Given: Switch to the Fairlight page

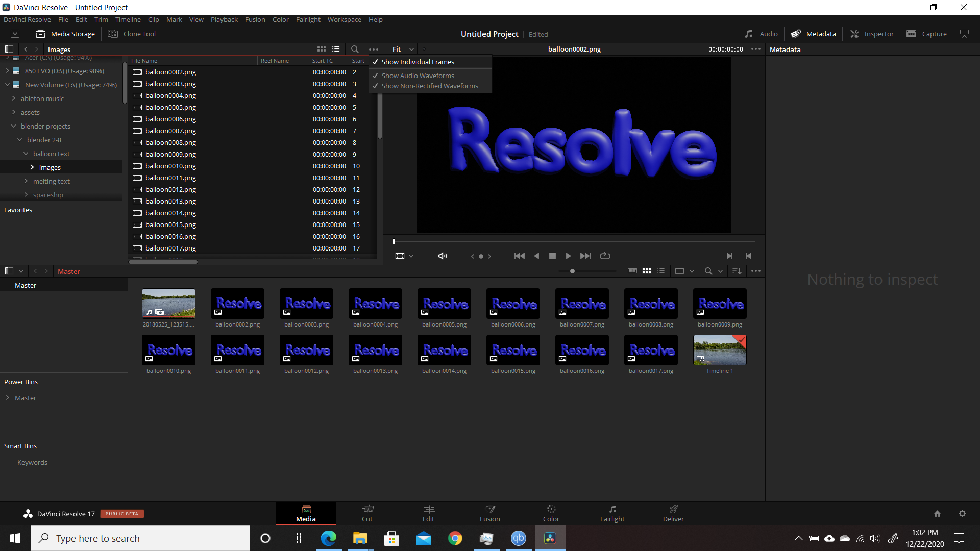Looking at the screenshot, I should point(612,513).
